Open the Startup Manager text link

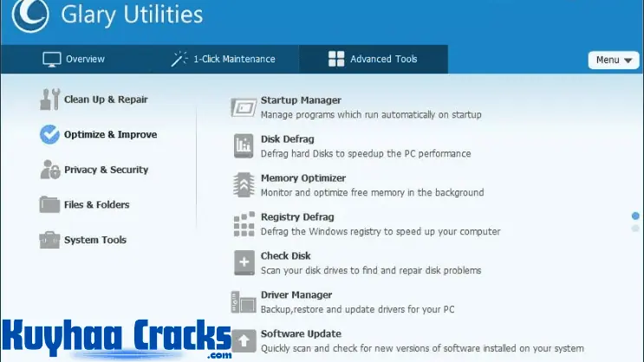tap(301, 100)
